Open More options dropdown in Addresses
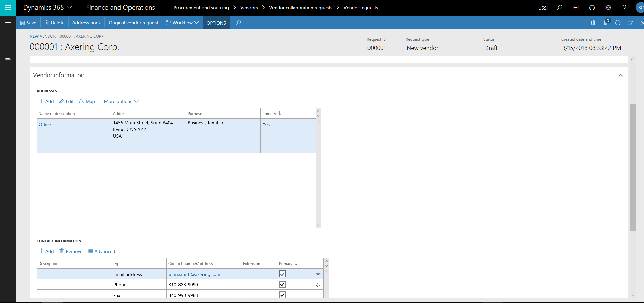Image resolution: width=644 pixels, height=303 pixels. [121, 101]
